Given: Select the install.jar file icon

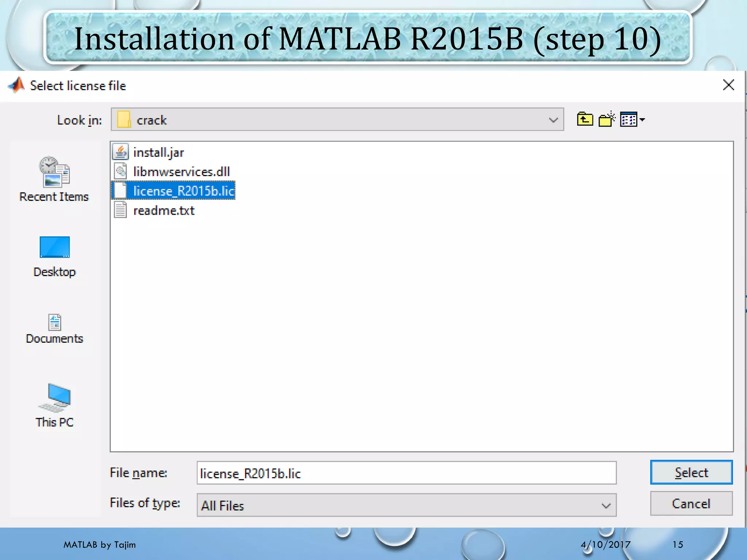Looking at the screenshot, I should click(x=120, y=152).
